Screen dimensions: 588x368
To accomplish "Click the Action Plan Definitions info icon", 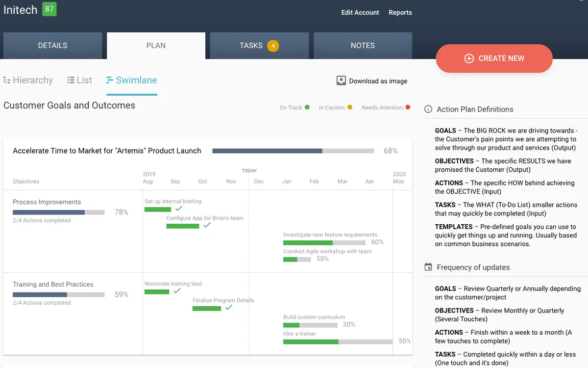I will [x=428, y=109].
